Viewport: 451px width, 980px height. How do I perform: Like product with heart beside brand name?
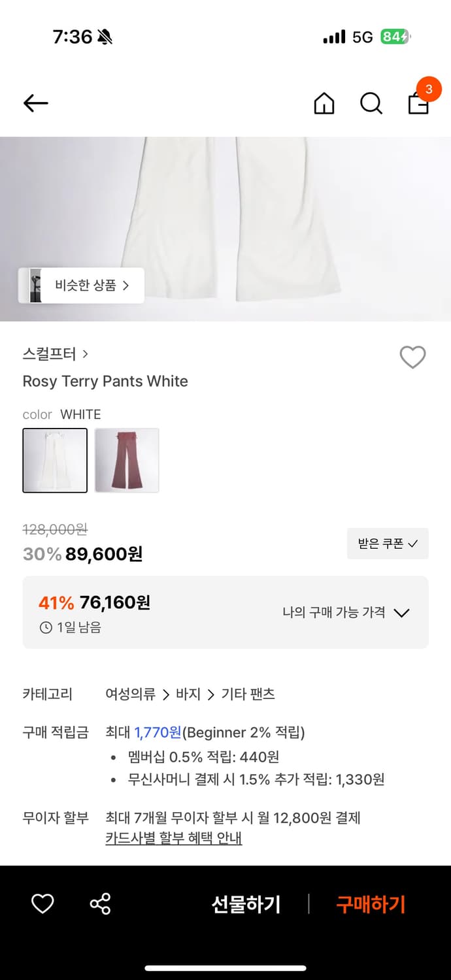click(412, 357)
